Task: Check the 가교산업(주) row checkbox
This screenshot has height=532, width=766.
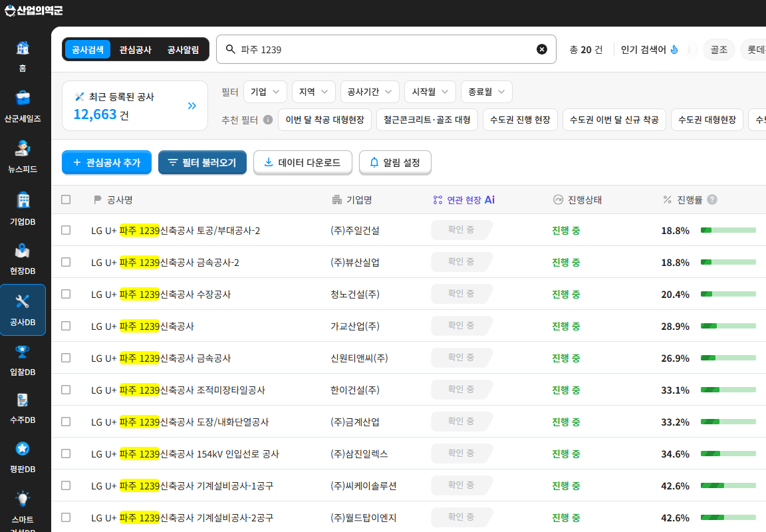Action: (x=66, y=326)
